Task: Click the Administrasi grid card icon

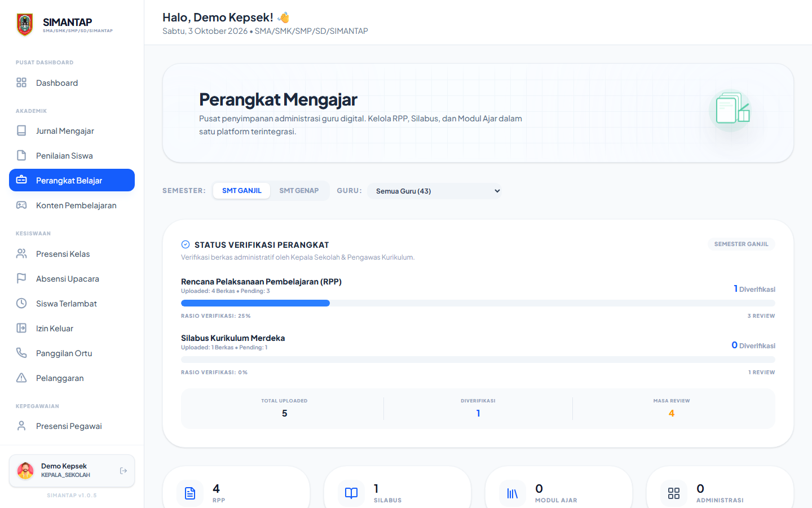Action: pos(674,493)
